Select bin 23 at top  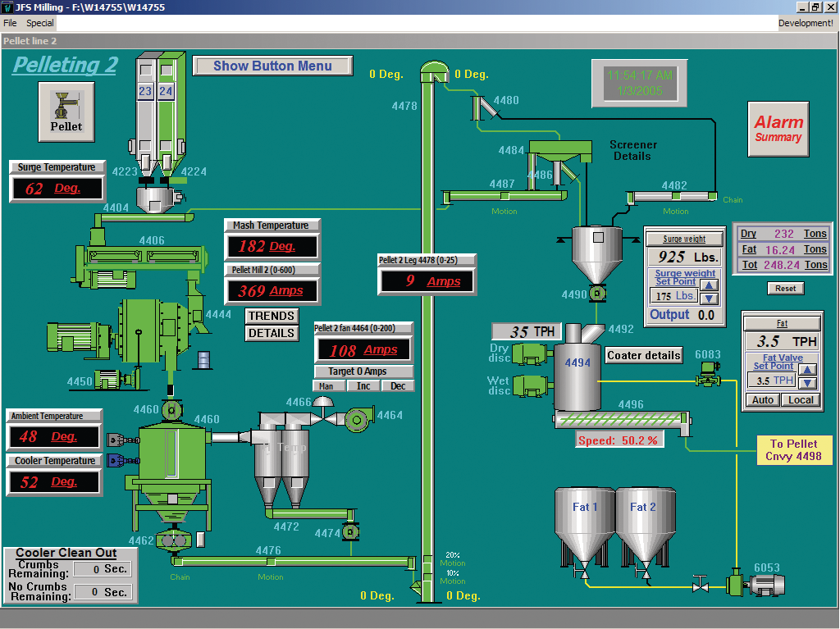point(145,92)
